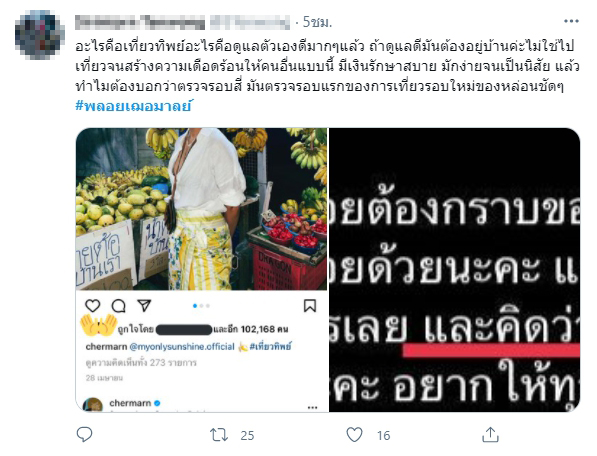Open the #พลอยเฌอมาลย์ hashtag link
Image resolution: width=597 pixels, height=456 pixels.
click(134, 105)
